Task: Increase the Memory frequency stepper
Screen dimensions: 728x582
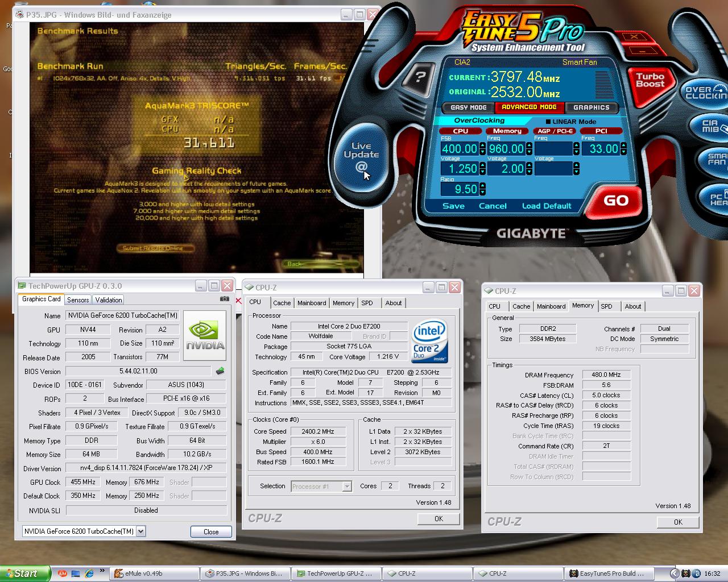Action: pos(529,145)
